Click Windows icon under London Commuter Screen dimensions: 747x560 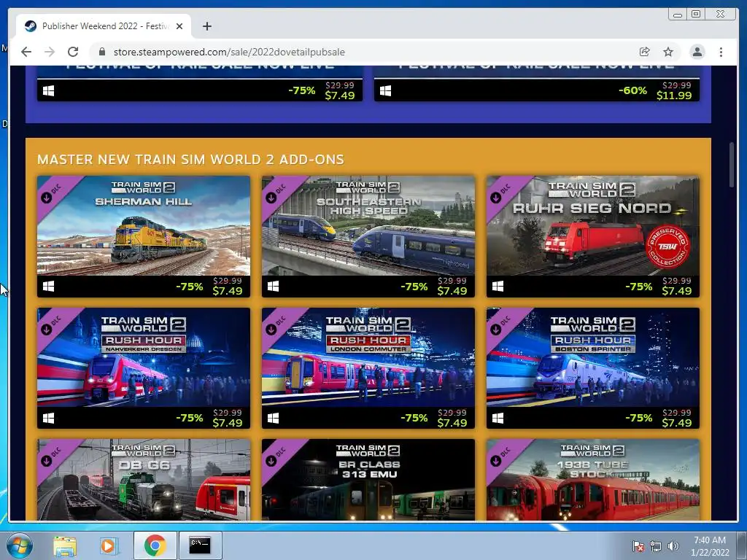(273, 418)
